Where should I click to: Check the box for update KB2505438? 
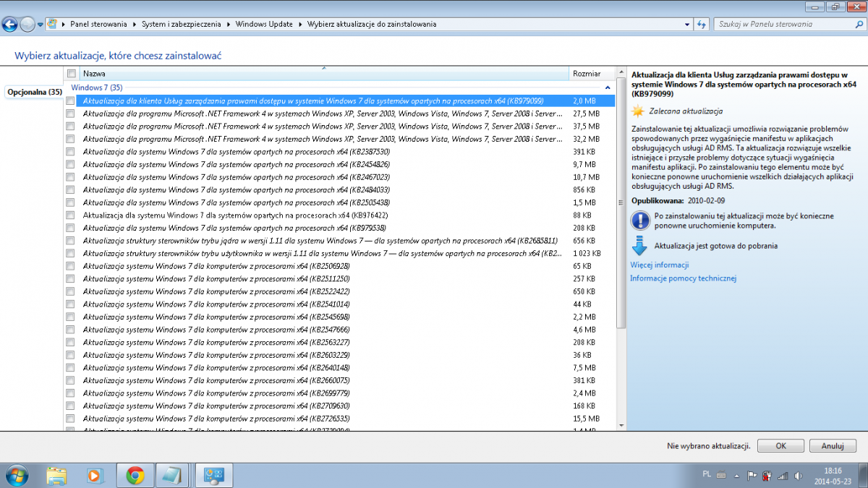pyautogui.click(x=70, y=202)
